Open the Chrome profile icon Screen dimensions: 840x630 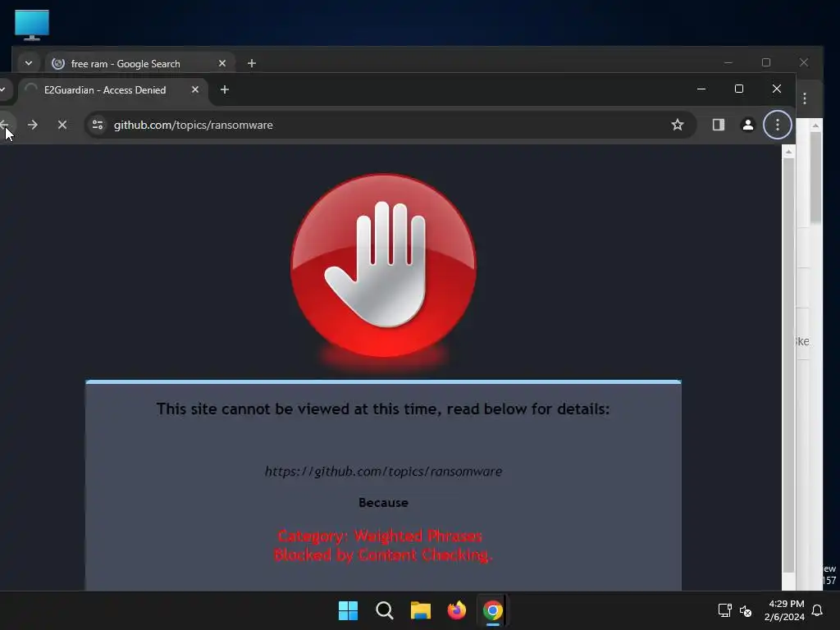click(747, 125)
